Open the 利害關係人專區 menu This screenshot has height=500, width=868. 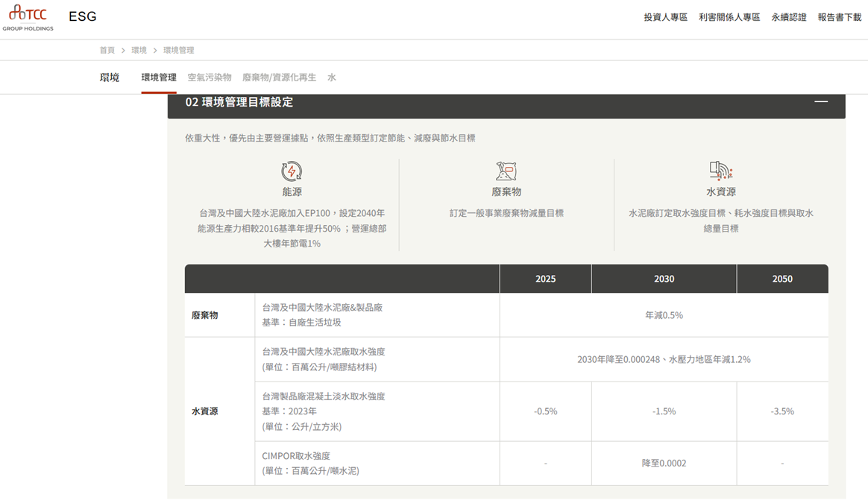tap(729, 17)
